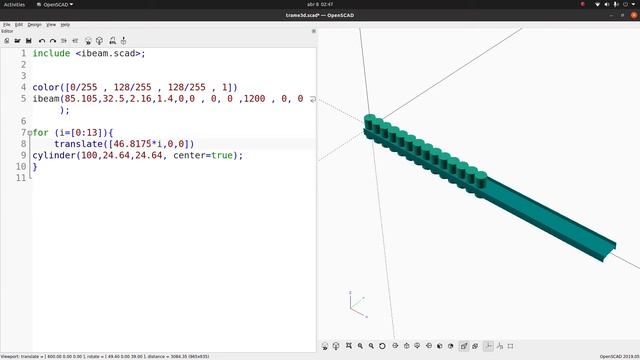The width and height of the screenshot is (640, 360).
Task: Click the Unindent icon in editor toolbar
Action: (x=64, y=41)
